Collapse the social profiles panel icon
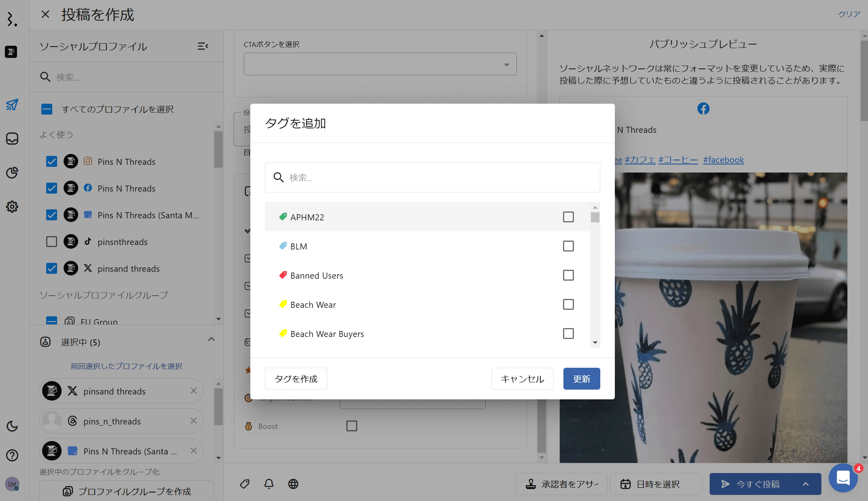868x501 pixels. click(203, 46)
